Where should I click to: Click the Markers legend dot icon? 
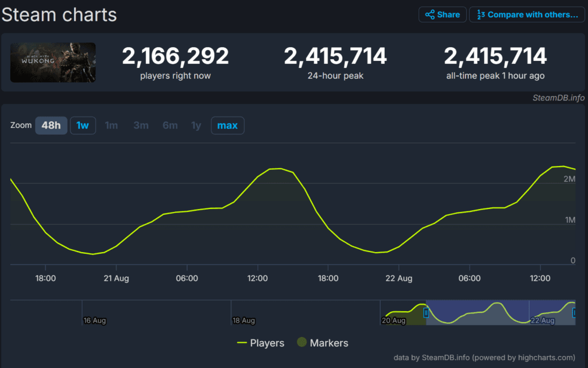pyautogui.click(x=301, y=343)
